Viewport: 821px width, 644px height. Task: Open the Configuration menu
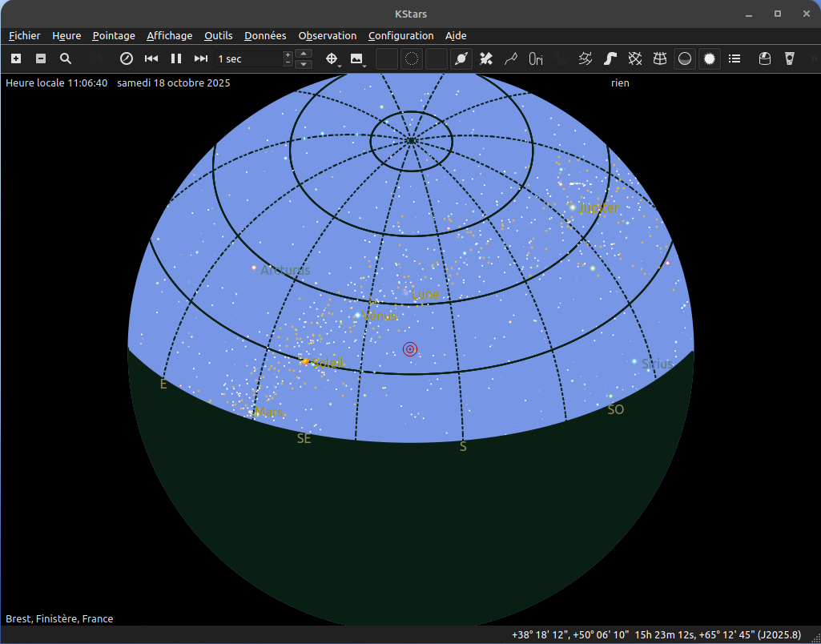tap(400, 35)
